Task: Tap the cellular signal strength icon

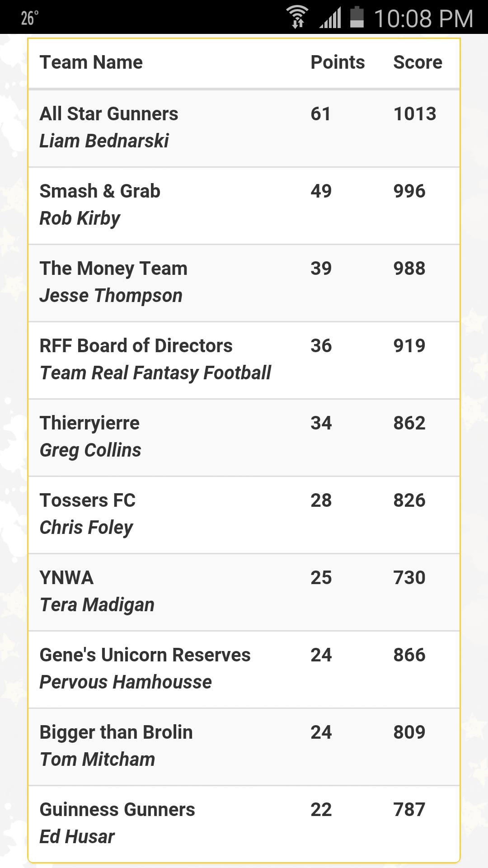Action: [x=330, y=18]
